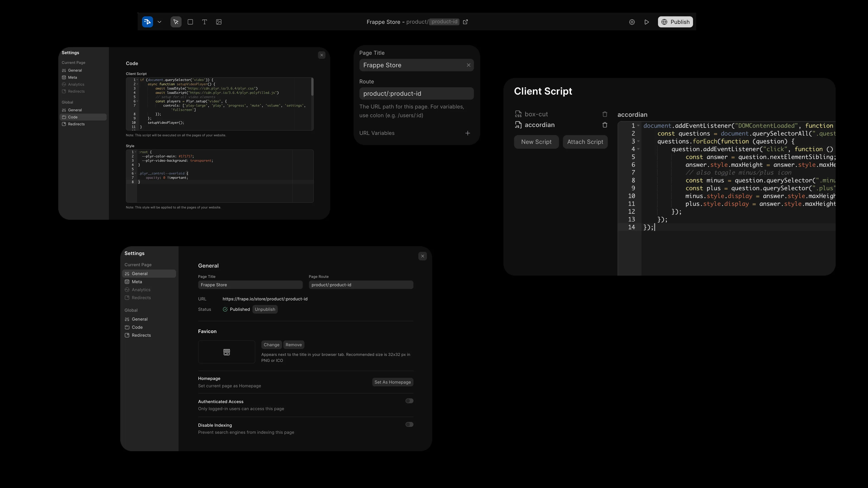Open page in new tab via external link icon
Viewport: 868px width, 488px height.
click(465, 22)
